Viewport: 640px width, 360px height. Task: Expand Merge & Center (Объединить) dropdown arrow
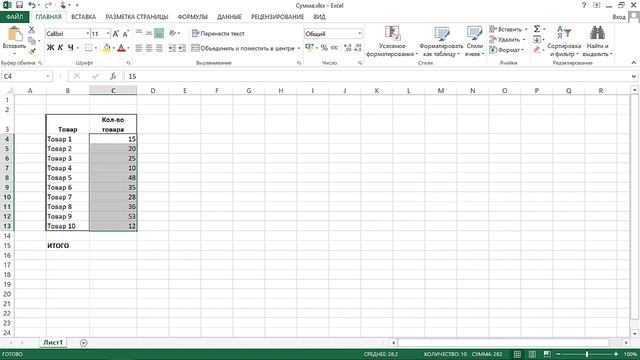point(299,48)
